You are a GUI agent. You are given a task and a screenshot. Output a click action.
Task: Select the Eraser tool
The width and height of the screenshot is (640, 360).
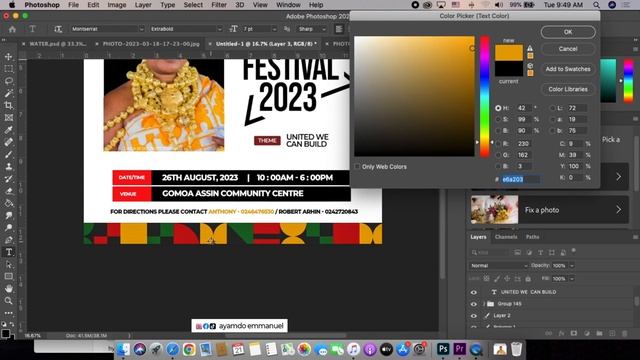pos(8,191)
